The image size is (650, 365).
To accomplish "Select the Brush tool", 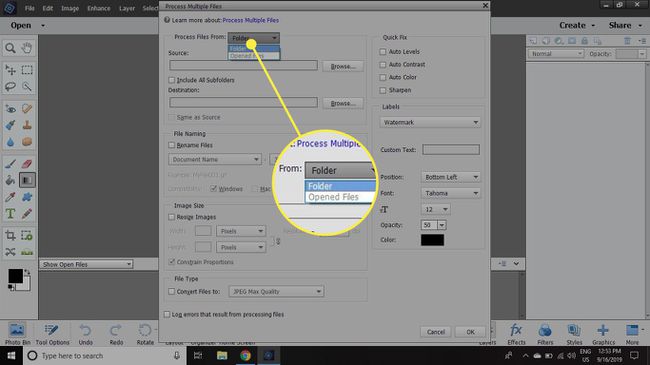I will coord(10,164).
